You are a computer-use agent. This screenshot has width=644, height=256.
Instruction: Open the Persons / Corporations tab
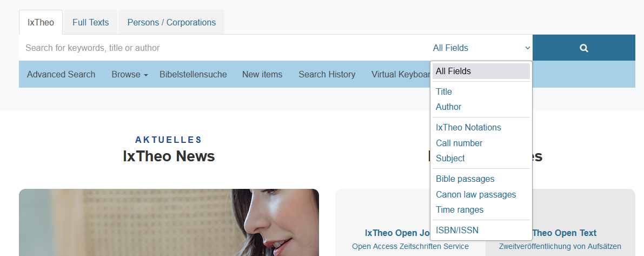coord(171,22)
